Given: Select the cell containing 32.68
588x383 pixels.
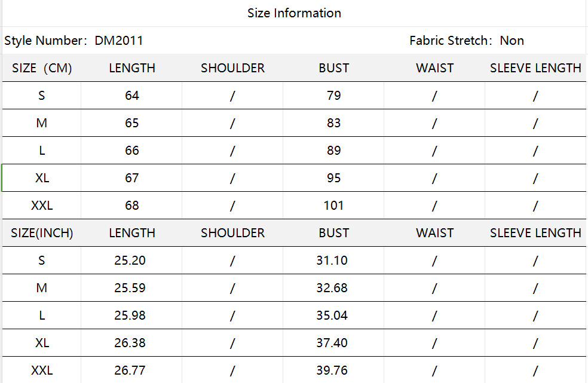Looking at the screenshot, I should click(x=332, y=288).
